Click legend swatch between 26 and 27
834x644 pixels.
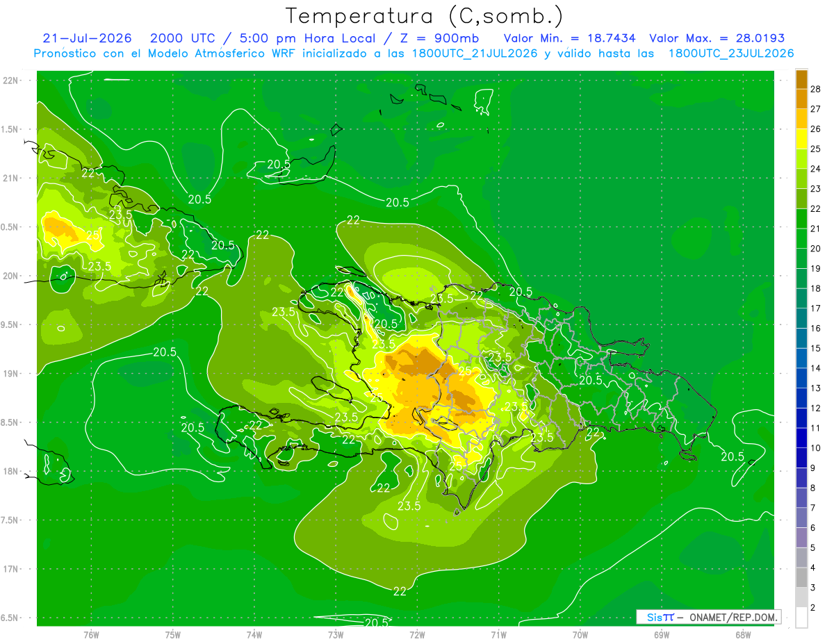(801, 119)
